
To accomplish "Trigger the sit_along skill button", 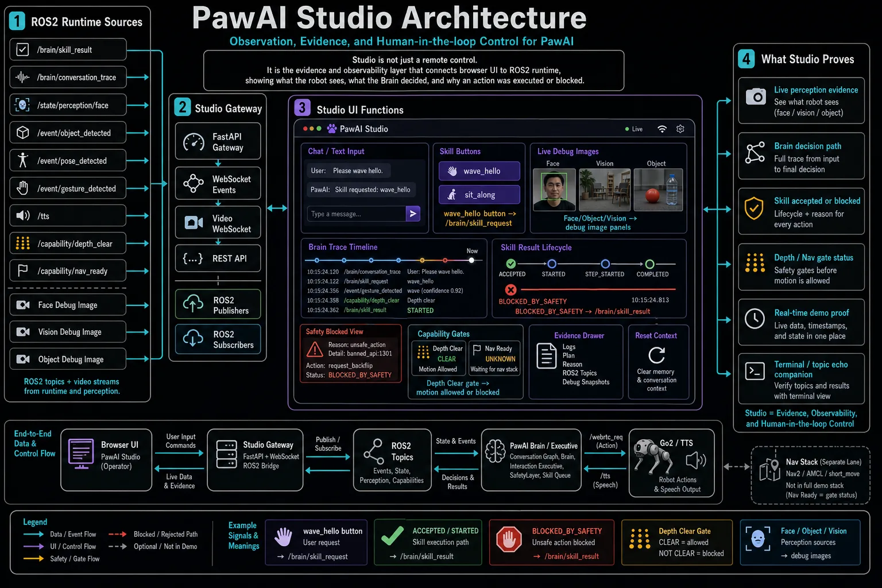I will pyautogui.click(x=479, y=195).
